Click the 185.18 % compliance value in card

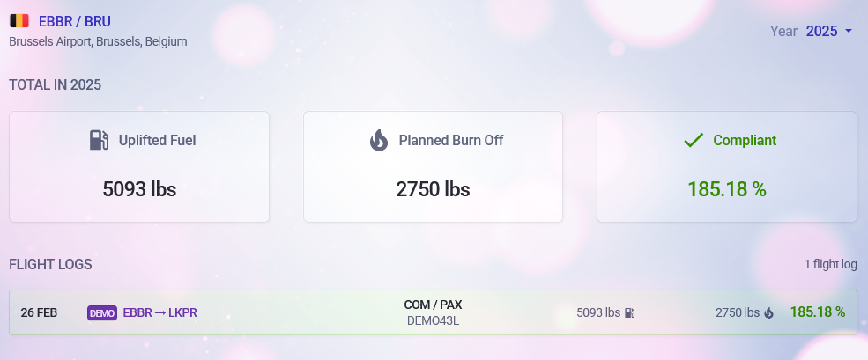[726, 188]
